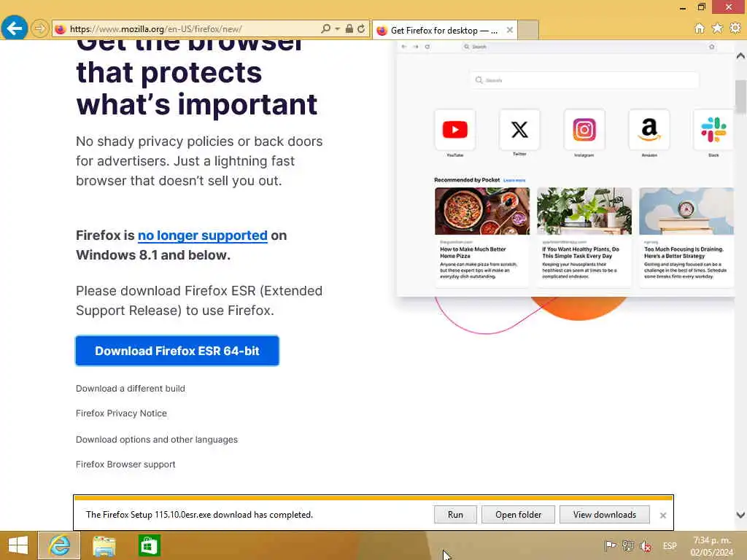747x560 pixels.
Task: Open the Tools gear icon
Action: [x=735, y=28]
